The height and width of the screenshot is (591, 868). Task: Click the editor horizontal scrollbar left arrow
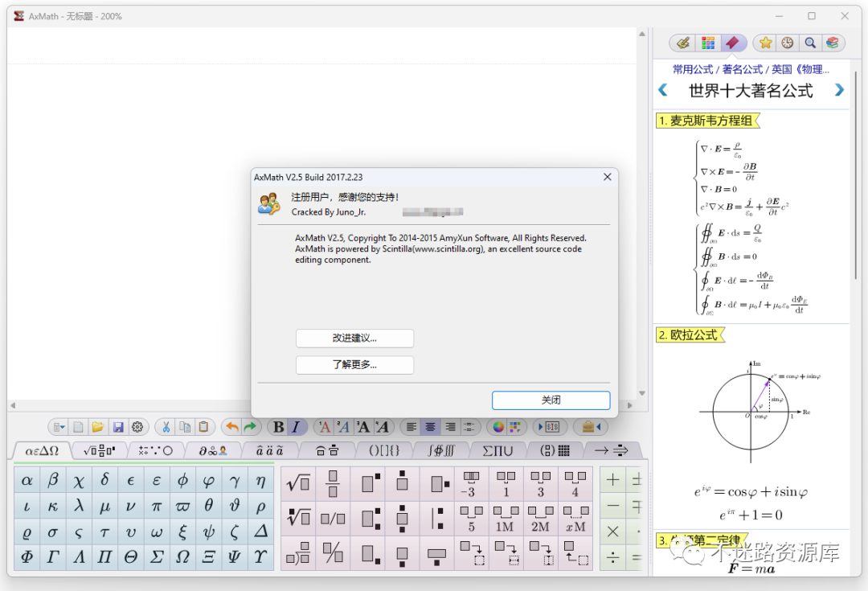pos(12,405)
